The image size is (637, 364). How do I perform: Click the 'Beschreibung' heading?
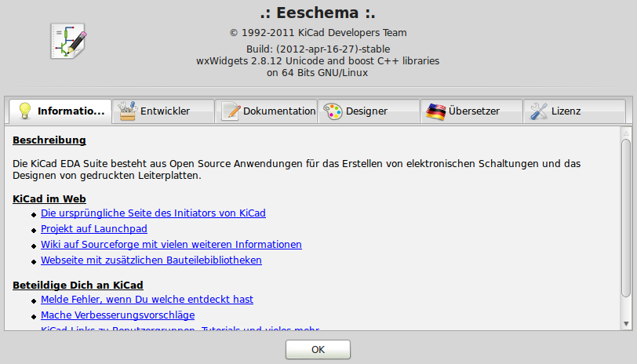click(49, 140)
